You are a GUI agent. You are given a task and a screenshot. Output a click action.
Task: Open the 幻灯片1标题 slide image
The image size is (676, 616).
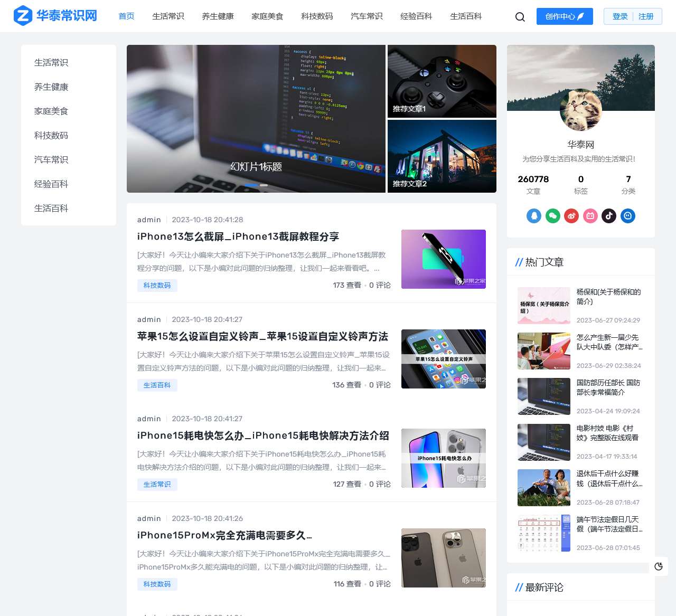pyautogui.click(x=256, y=119)
